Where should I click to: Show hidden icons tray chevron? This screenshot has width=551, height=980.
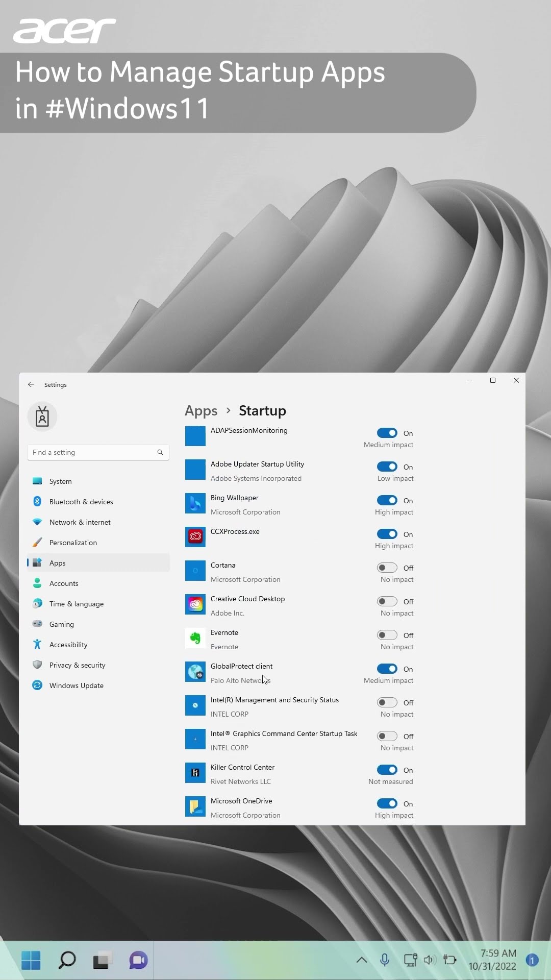(x=362, y=960)
